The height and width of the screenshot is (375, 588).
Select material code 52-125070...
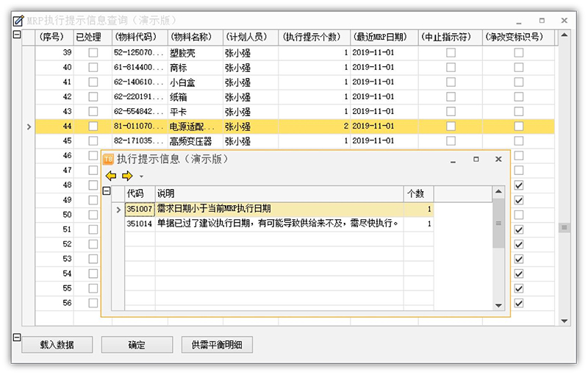[139, 52]
